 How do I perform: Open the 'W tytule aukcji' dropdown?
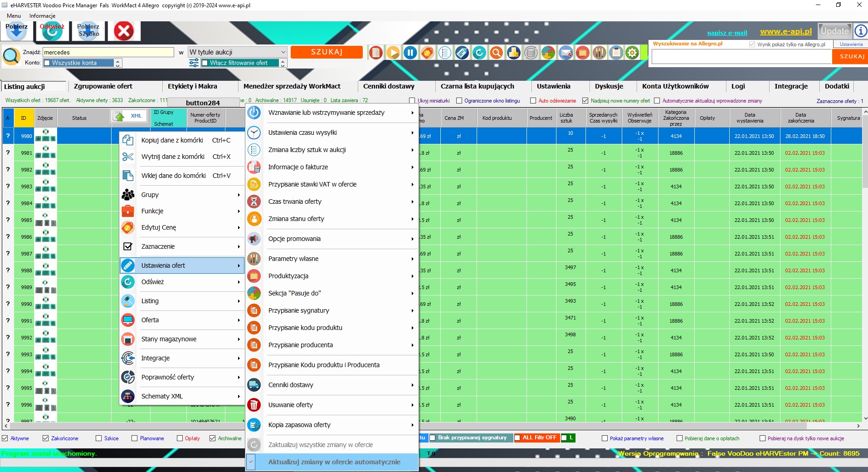point(238,52)
